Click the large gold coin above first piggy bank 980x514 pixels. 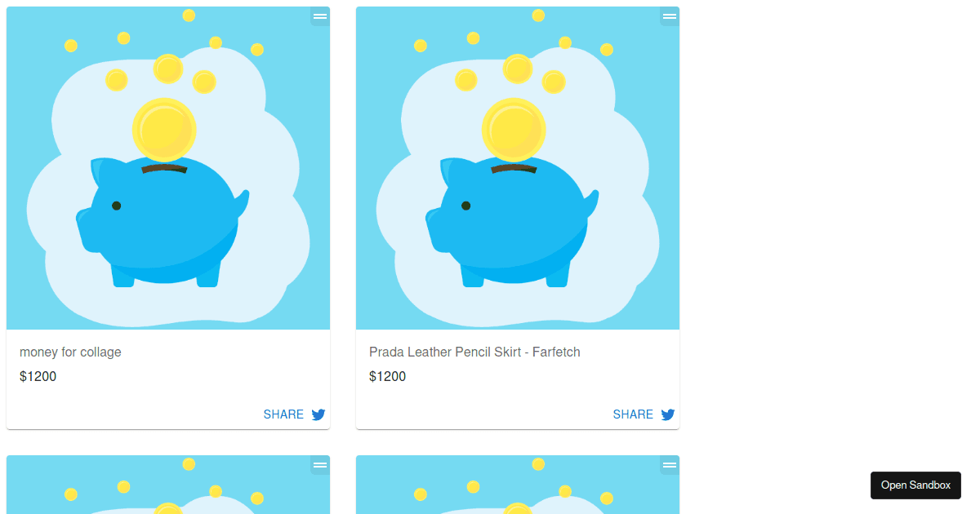pyautogui.click(x=164, y=129)
